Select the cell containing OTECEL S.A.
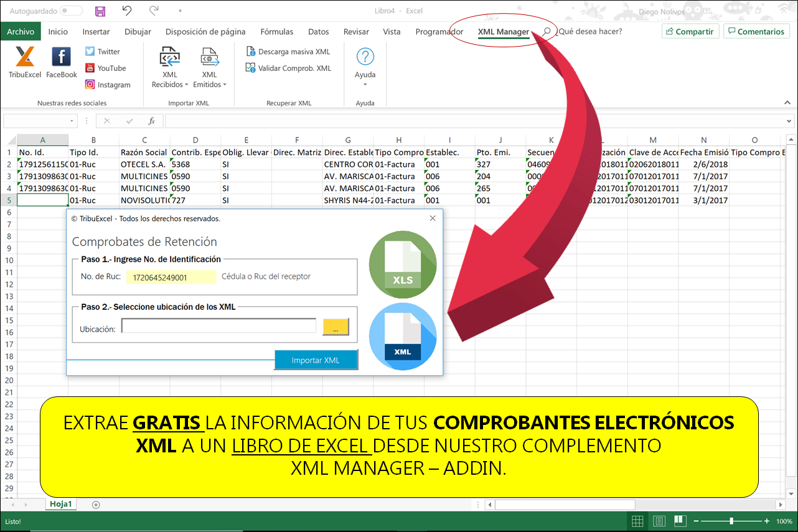 [x=144, y=164]
